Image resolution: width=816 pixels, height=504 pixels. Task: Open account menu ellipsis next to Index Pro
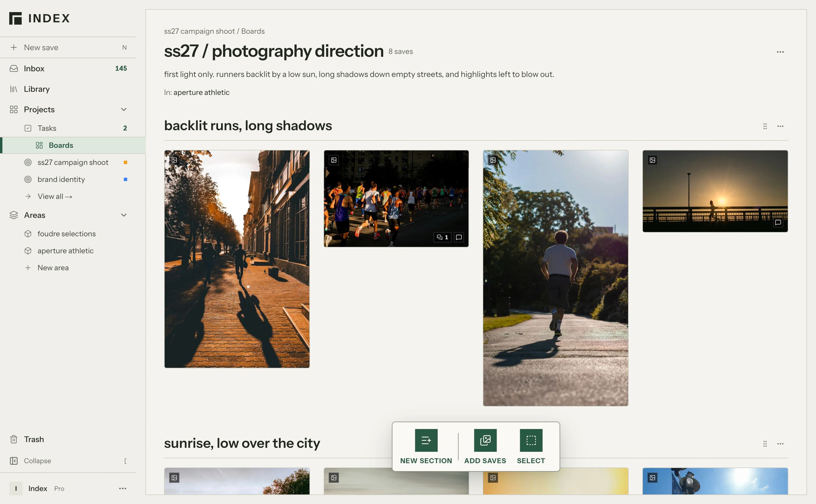(x=123, y=488)
